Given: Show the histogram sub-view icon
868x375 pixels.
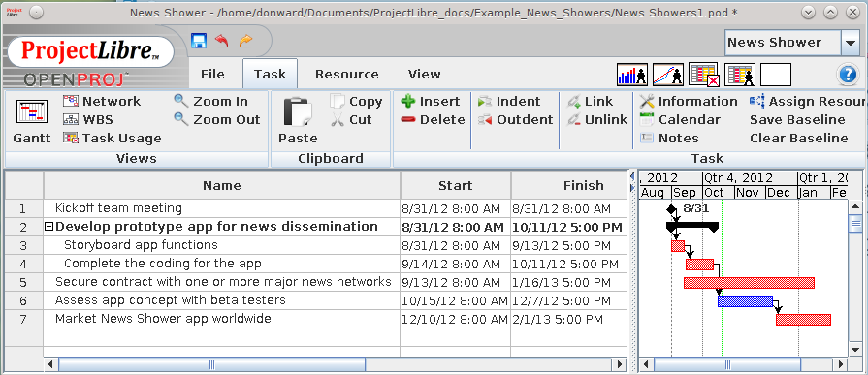Looking at the screenshot, I should [632, 75].
